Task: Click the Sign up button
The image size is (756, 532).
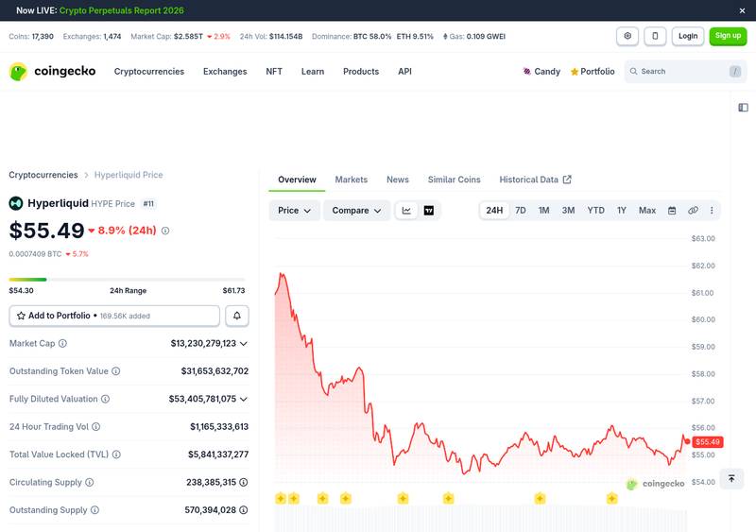Action: 728,36
